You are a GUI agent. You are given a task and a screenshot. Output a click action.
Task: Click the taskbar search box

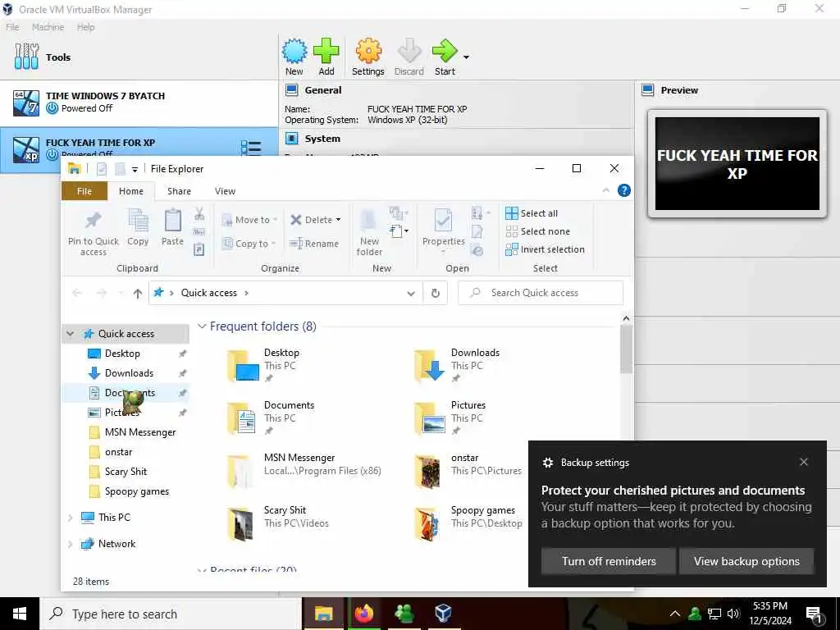[171, 614]
